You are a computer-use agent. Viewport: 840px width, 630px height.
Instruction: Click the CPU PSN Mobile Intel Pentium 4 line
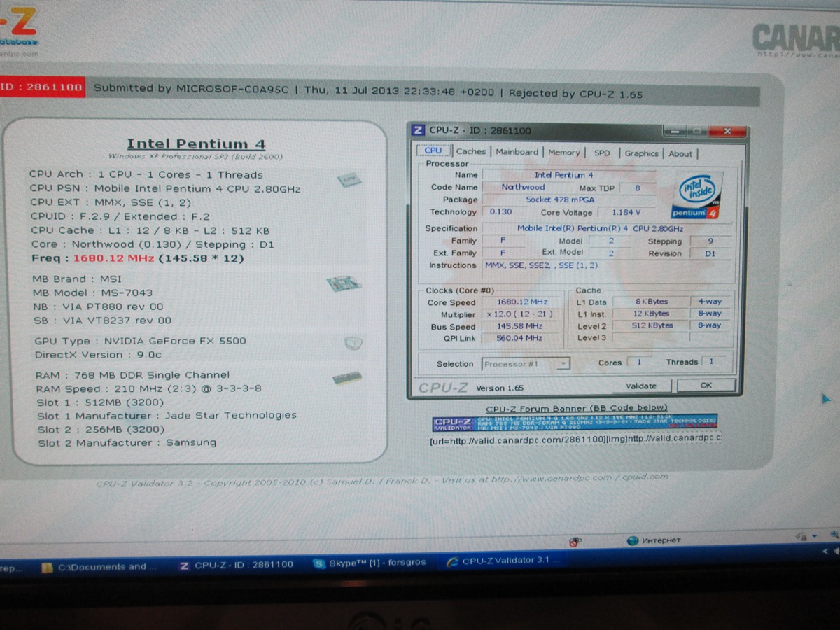(x=165, y=188)
